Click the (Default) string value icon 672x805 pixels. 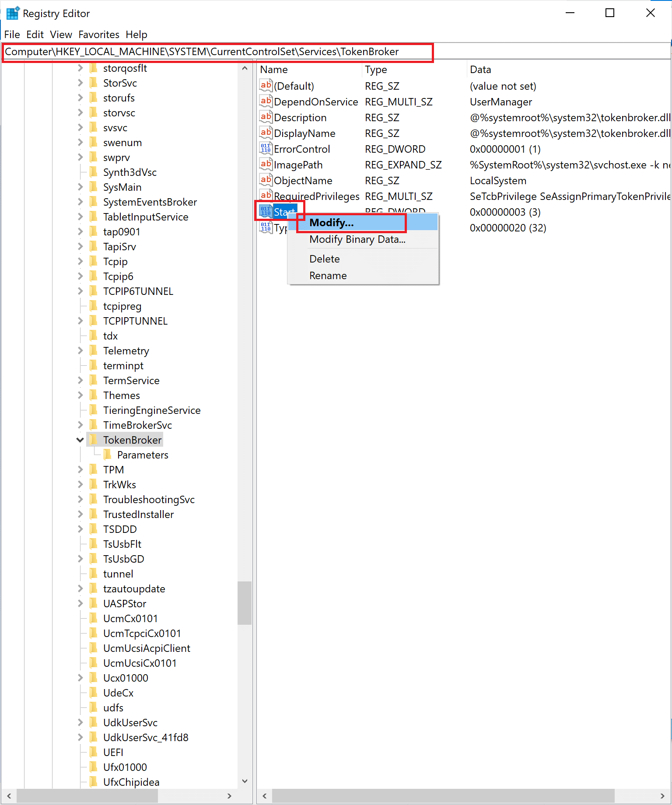click(266, 86)
